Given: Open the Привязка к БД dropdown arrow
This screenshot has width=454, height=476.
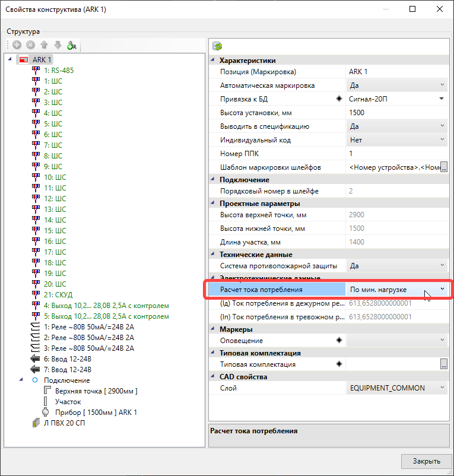Looking at the screenshot, I should (442, 99).
